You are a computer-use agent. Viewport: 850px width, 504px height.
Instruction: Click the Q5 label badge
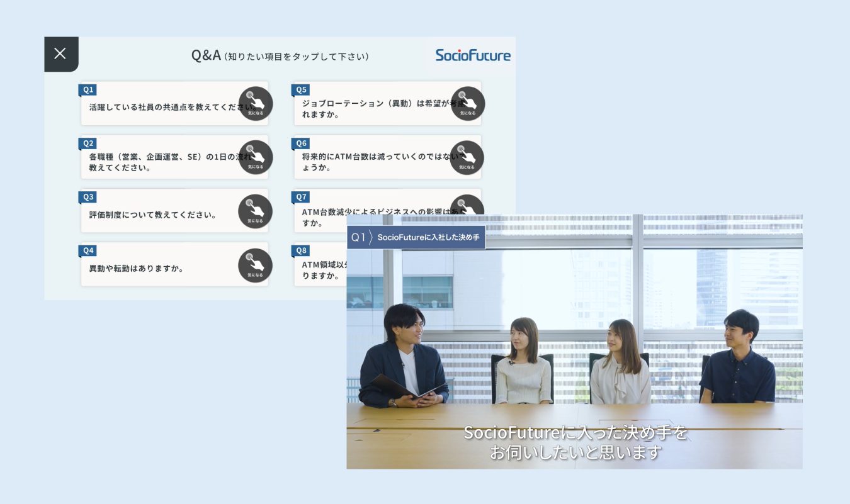300,90
